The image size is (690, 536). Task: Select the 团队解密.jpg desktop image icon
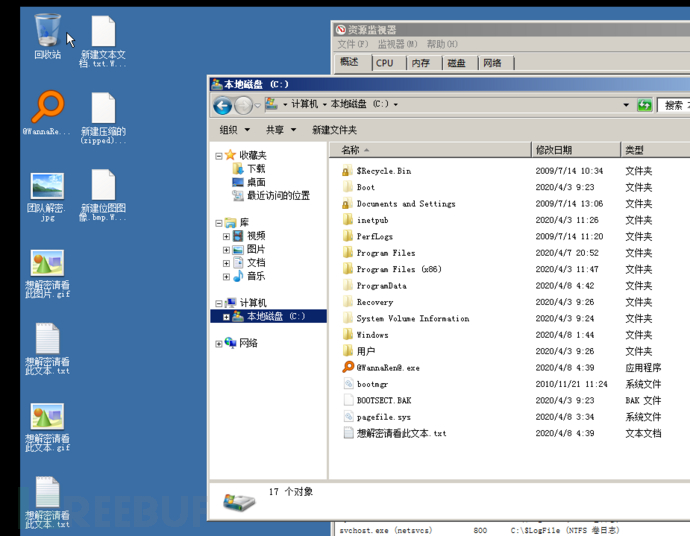[x=47, y=188]
